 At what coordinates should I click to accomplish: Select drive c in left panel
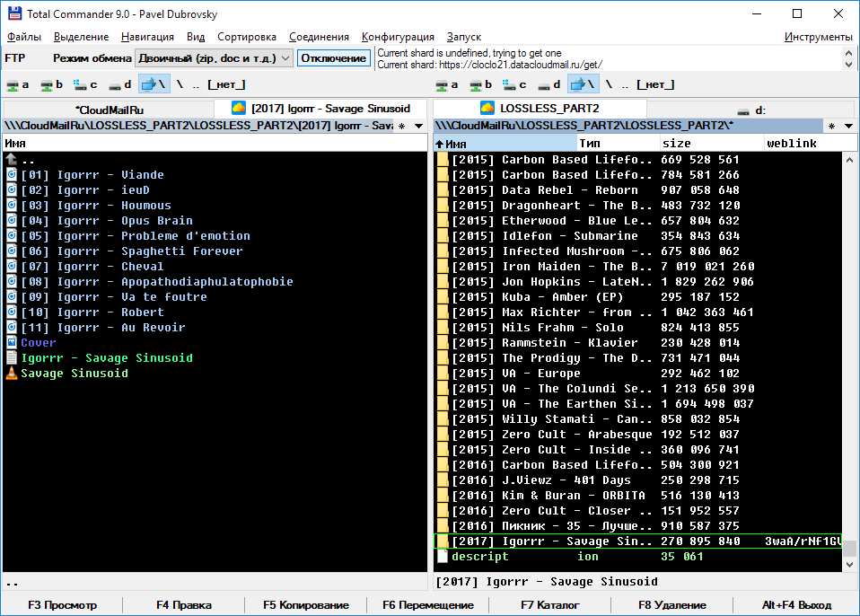[85, 84]
